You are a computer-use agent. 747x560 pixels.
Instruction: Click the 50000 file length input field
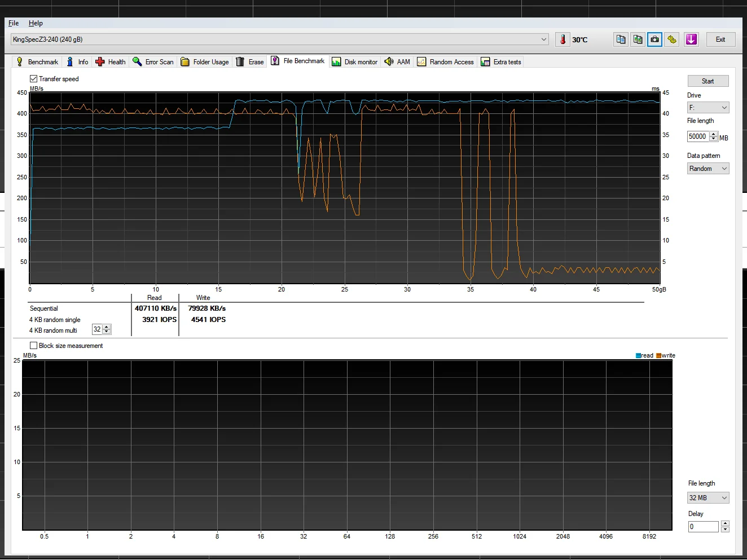tap(698, 136)
